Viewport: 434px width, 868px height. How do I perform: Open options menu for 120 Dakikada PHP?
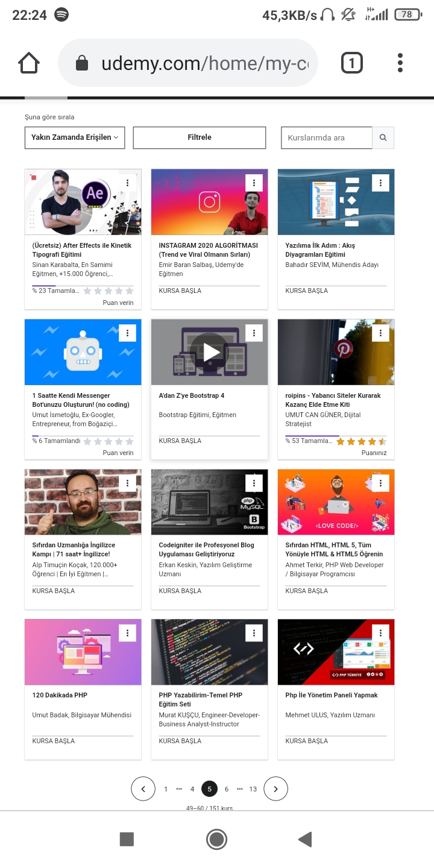point(127,633)
